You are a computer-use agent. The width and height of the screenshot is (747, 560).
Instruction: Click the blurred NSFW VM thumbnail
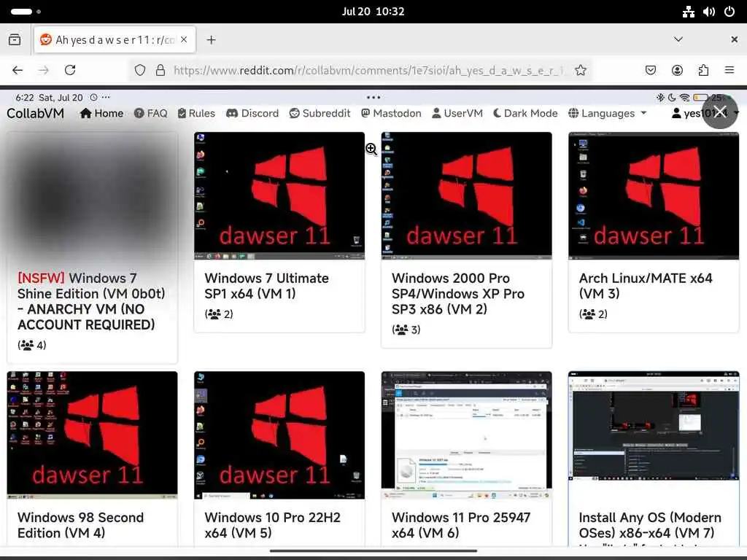pyautogui.click(x=92, y=195)
